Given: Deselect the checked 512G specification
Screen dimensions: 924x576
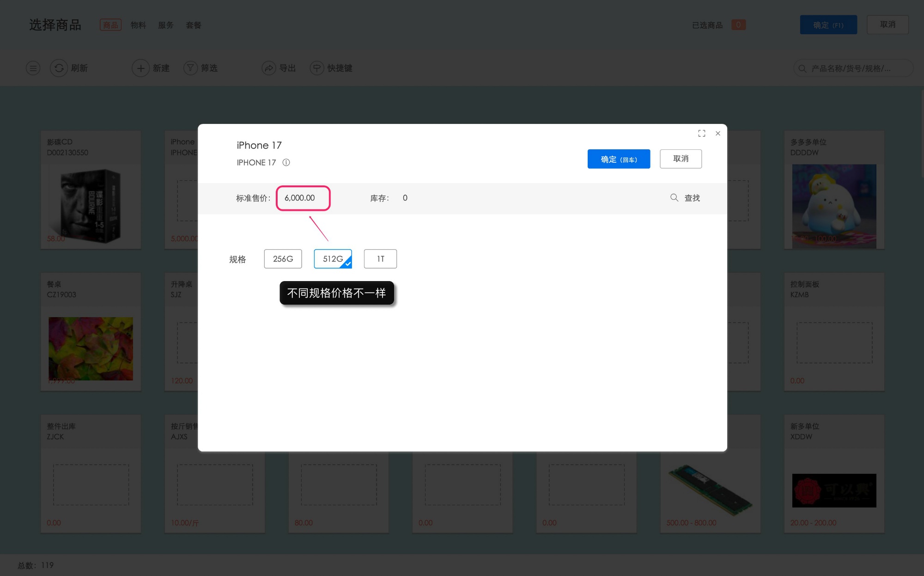Looking at the screenshot, I should pos(333,258).
